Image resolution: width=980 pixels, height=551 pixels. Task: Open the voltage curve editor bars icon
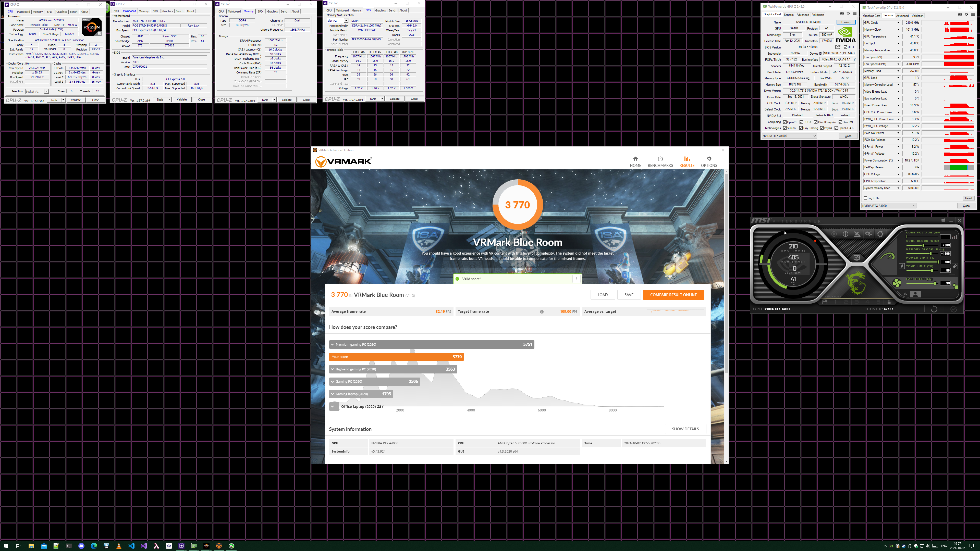pyautogui.click(x=954, y=236)
